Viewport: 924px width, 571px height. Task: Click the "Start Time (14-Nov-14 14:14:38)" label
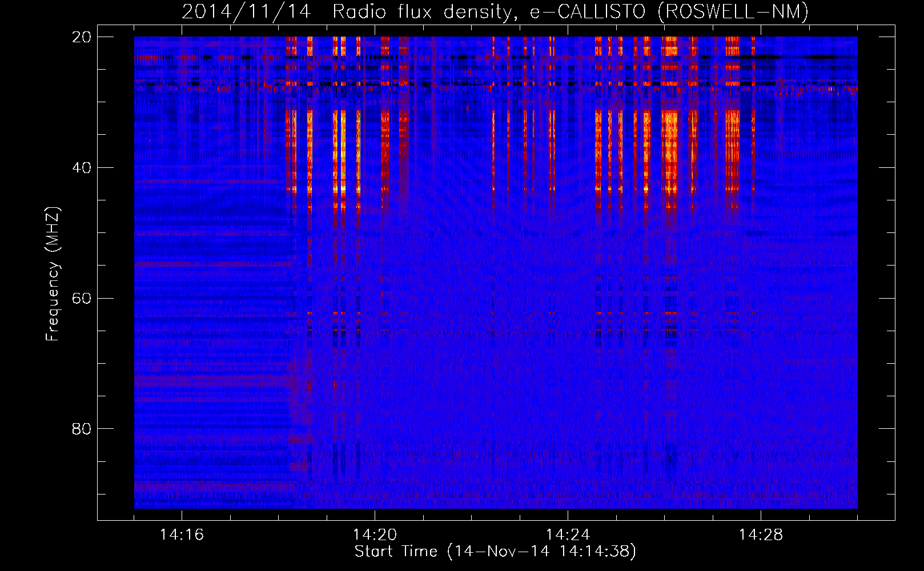495,552
